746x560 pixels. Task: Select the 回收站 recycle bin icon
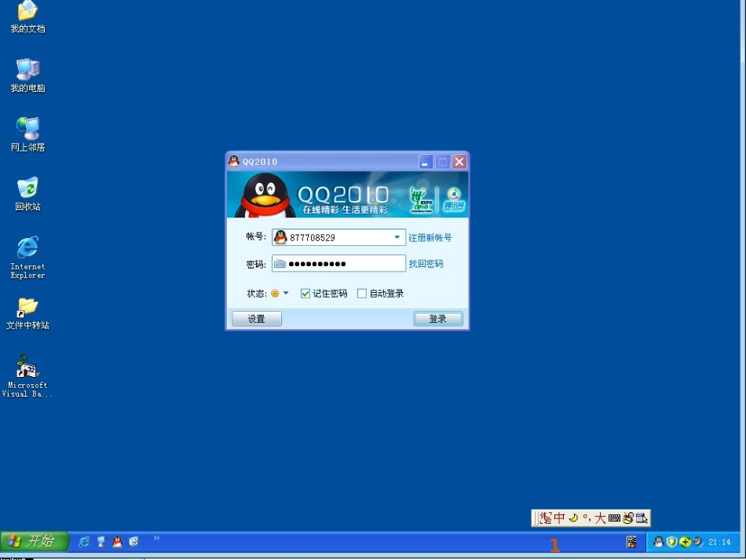click(x=27, y=194)
